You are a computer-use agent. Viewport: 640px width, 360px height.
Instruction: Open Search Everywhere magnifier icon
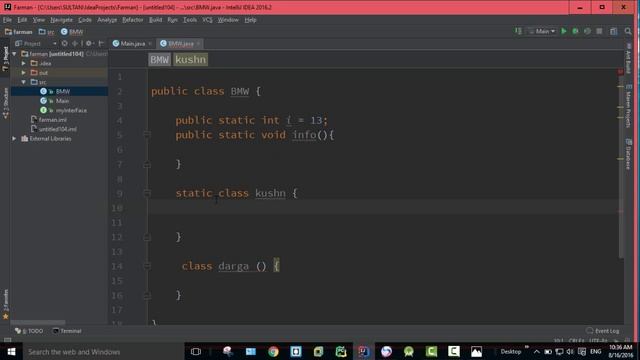tap(628, 31)
